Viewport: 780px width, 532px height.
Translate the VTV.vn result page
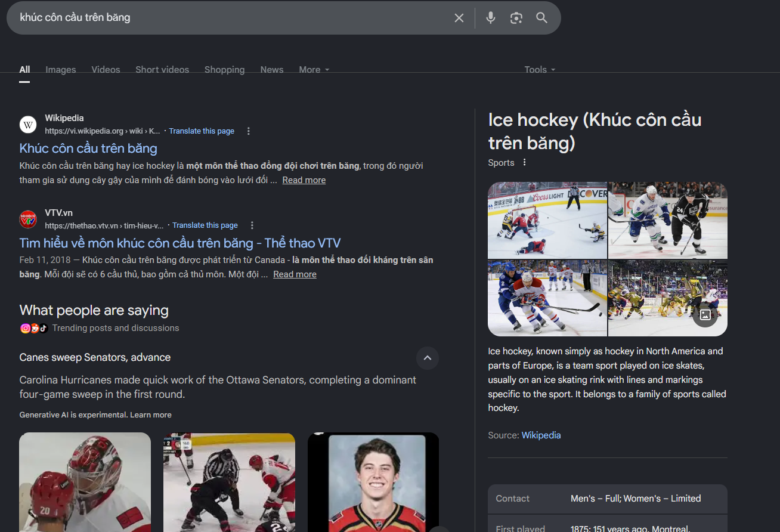[205, 225]
